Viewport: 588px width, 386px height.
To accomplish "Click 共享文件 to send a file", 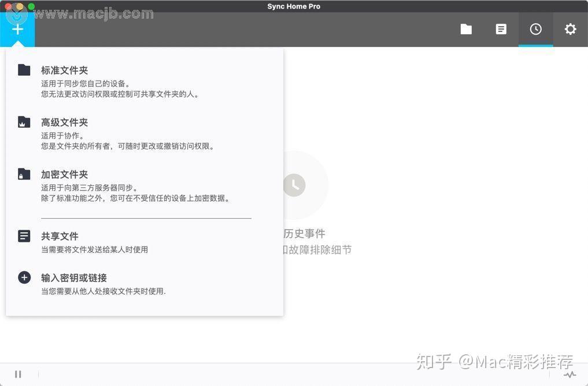I will pos(60,236).
